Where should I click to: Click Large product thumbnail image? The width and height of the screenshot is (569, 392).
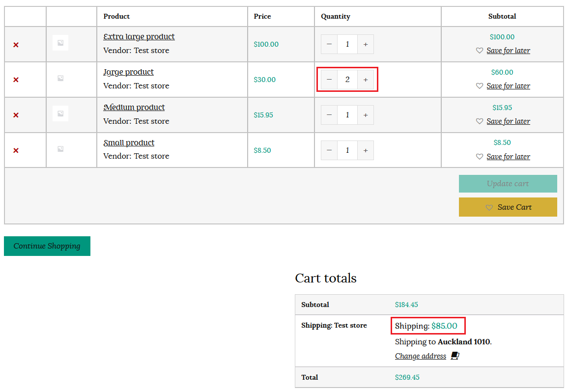[x=60, y=78]
